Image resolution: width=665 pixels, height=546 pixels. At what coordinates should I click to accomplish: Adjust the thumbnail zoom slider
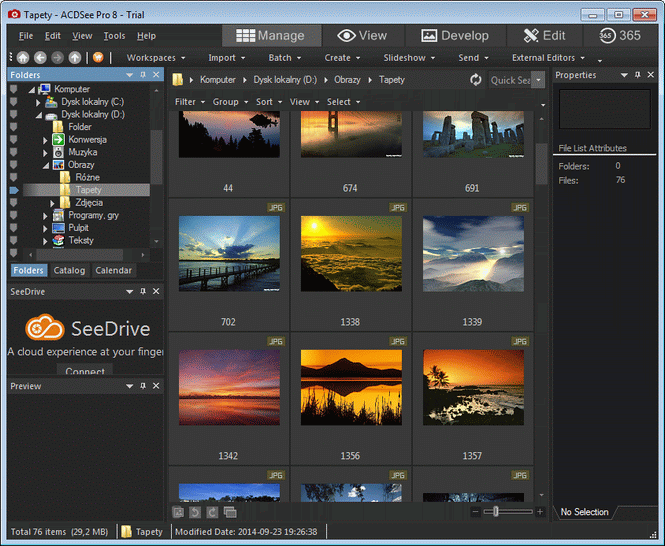coord(495,512)
